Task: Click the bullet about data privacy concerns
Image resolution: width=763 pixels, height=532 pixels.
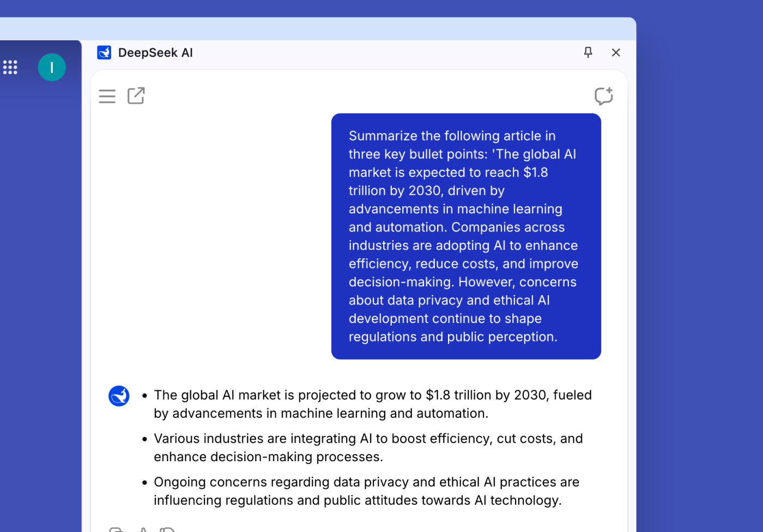Action: click(366, 491)
